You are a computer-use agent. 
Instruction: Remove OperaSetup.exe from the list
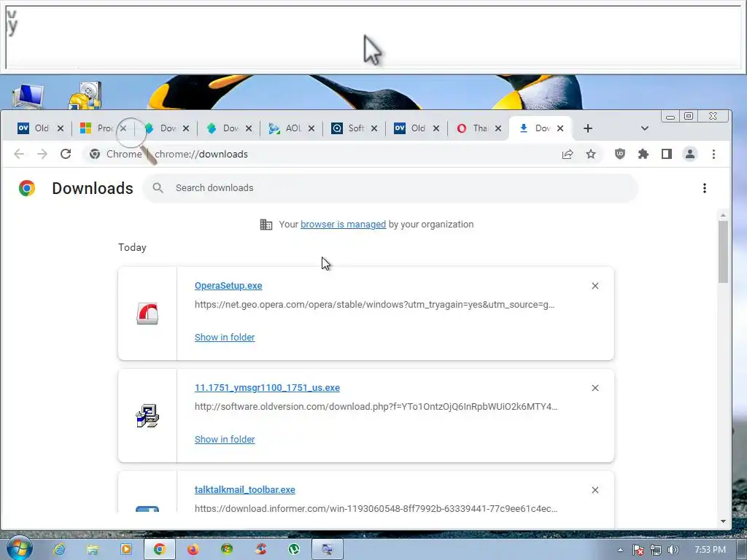595,286
